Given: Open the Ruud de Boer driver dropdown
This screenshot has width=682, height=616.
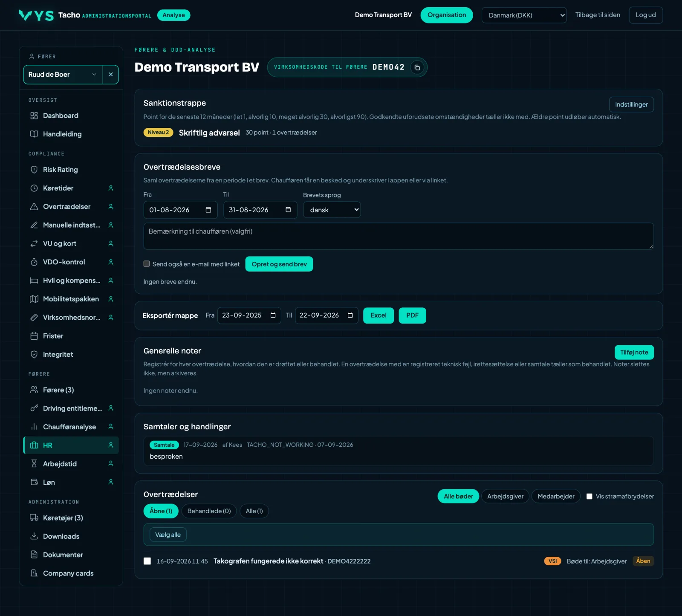Looking at the screenshot, I should pos(63,75).
